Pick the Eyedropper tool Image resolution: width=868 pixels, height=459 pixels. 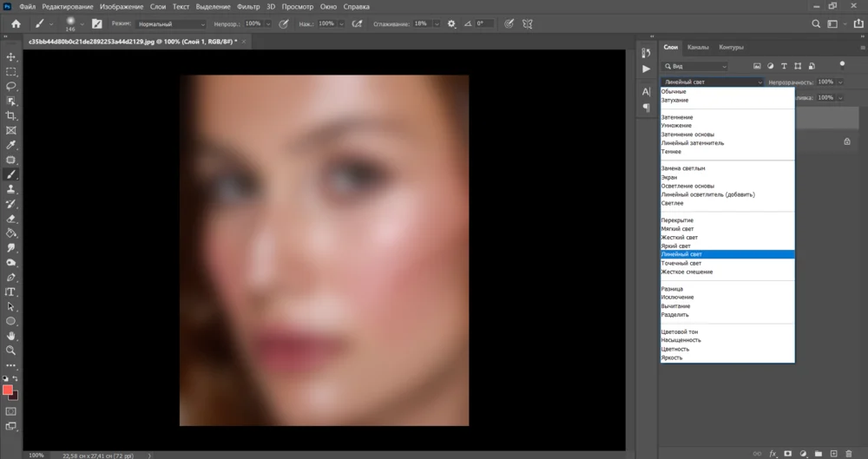(11, 145)
